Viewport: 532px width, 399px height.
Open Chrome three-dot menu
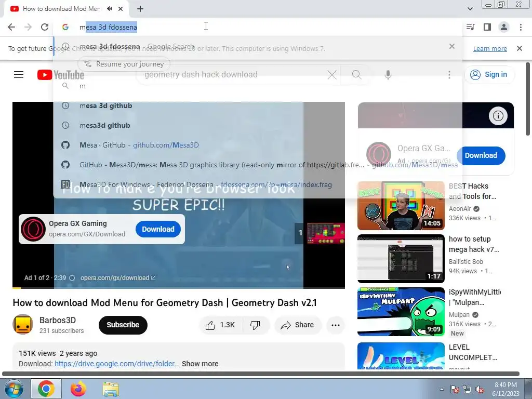(x=521, y=27)
